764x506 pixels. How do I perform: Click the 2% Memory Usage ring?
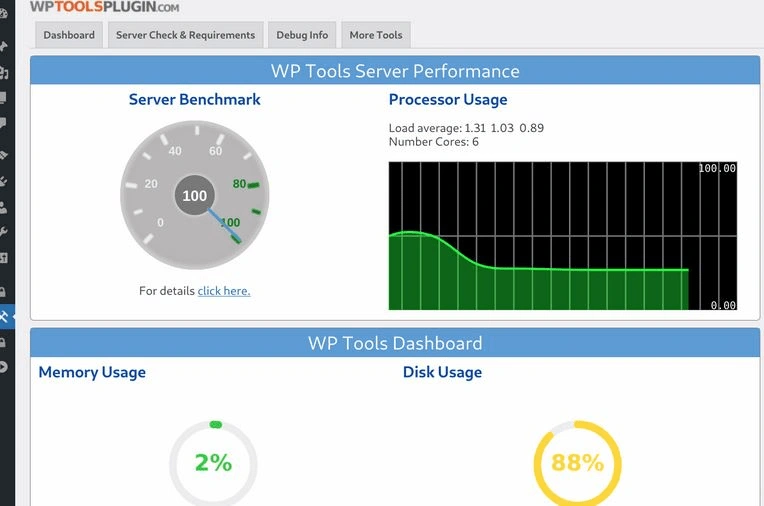[x=213, y=463]
